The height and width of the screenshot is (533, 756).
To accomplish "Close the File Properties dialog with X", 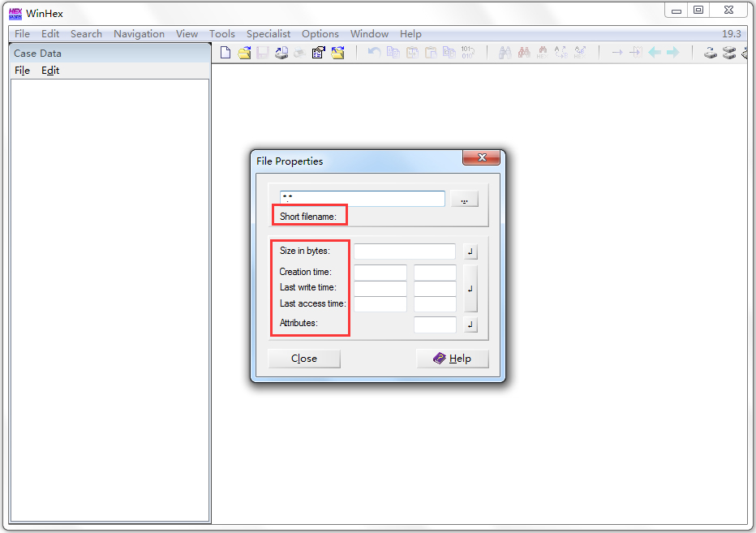I will [481, 157].
